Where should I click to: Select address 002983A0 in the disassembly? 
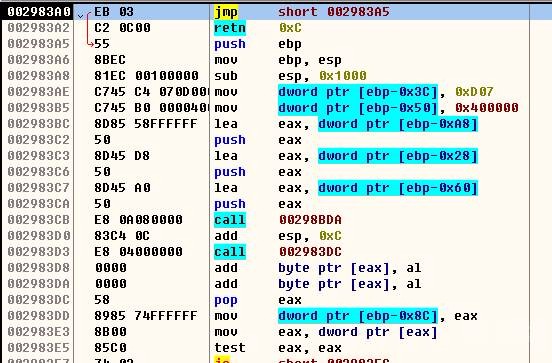tap(39, 12)
